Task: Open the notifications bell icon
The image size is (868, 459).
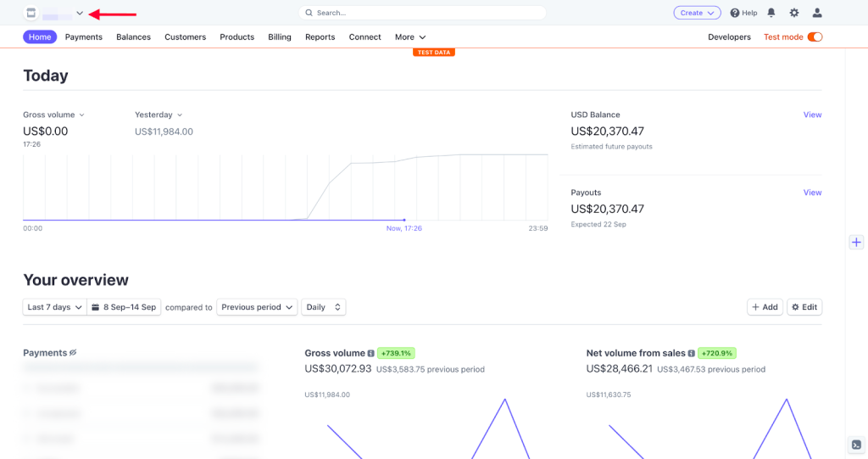Action: click(771, 13)
